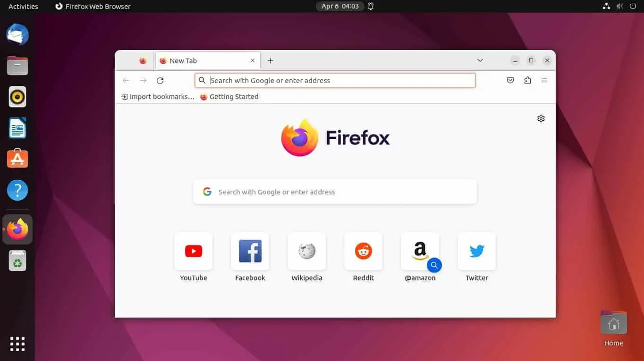
Task: Close the New Tab tab
Action: click(253, 61)
